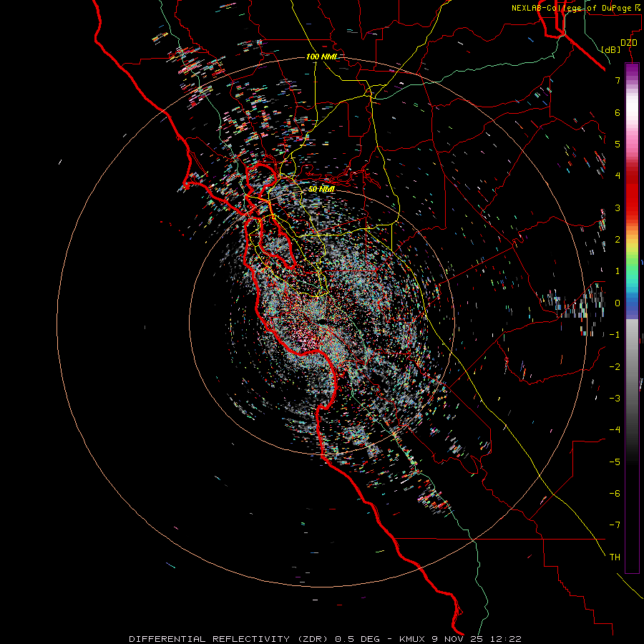Click the "TH" threshold label on color scale

(x=615, y=557)
